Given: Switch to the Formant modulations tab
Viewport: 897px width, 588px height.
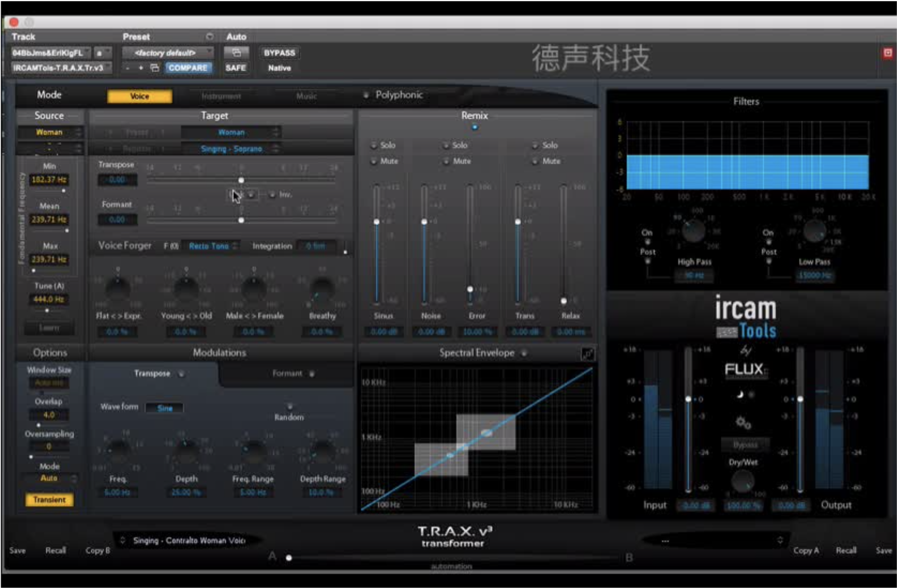Looking at the screenshot, I should (x=288, y=373).
